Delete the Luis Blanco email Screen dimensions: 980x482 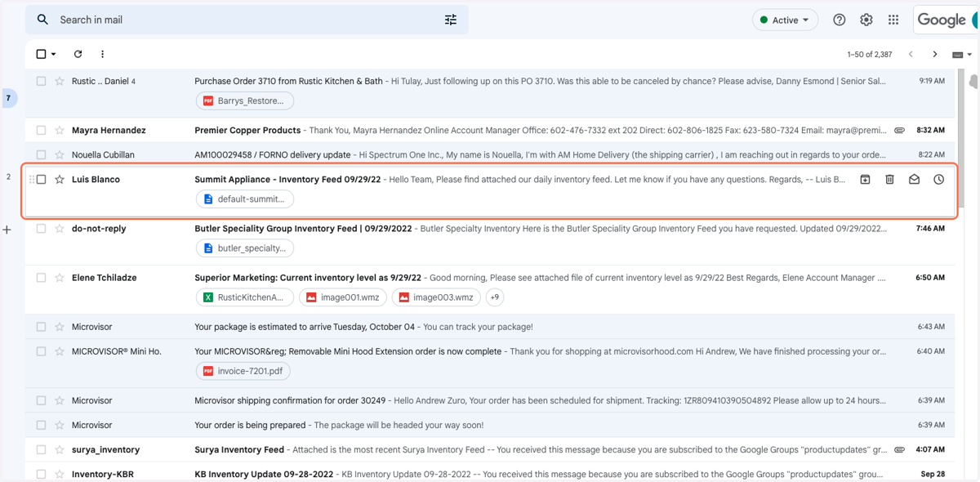(x=890, y=180)
